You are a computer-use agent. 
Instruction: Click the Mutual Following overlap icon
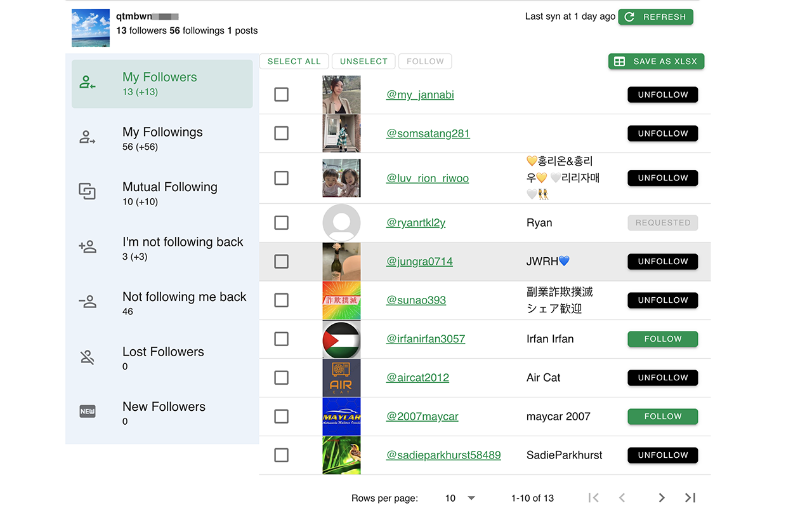88,191
